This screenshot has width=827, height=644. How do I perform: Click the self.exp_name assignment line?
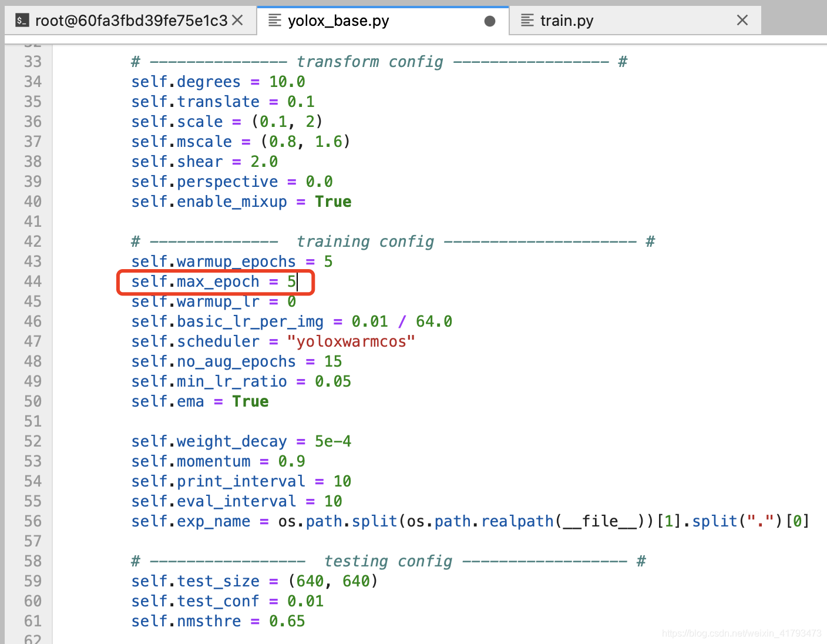tap(470, 521)
